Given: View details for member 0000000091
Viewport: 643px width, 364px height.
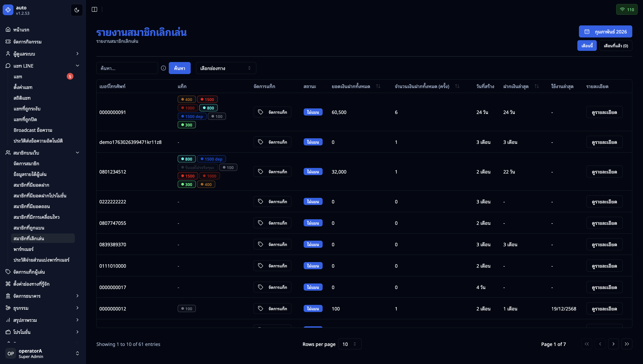Looking at the screenshot, I should [604, 112].
